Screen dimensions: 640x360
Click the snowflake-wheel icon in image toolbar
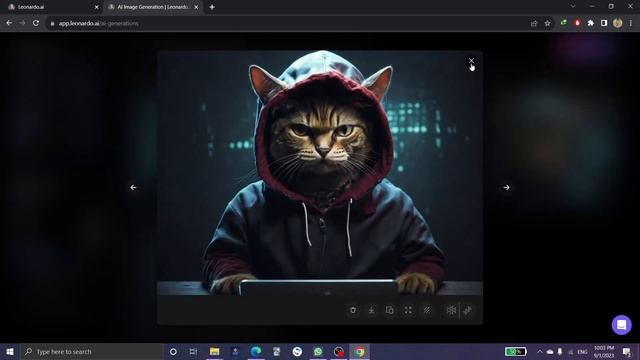coord(451,310)
